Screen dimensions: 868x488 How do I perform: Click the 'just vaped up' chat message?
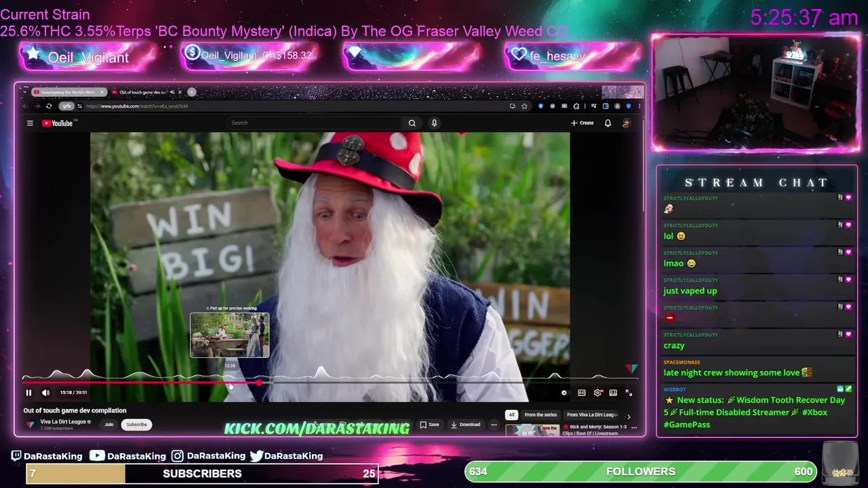click(x=690, y=291)
